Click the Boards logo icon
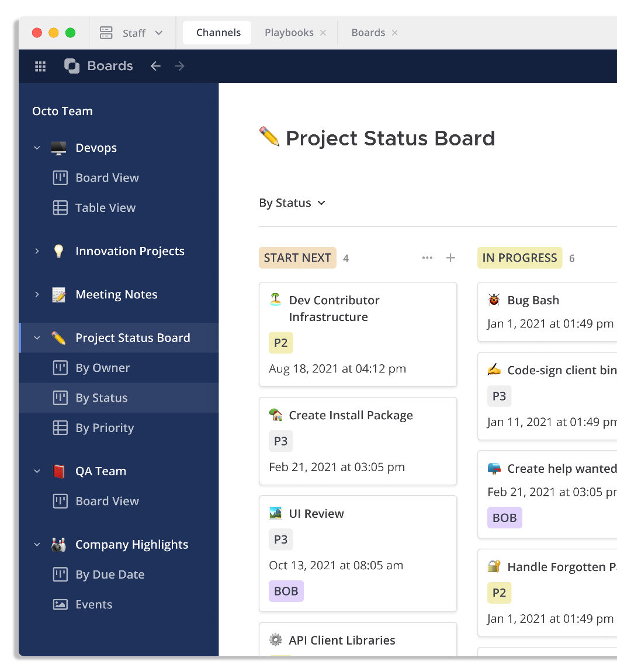Screen dimensions: 617x672 (72, 66)
